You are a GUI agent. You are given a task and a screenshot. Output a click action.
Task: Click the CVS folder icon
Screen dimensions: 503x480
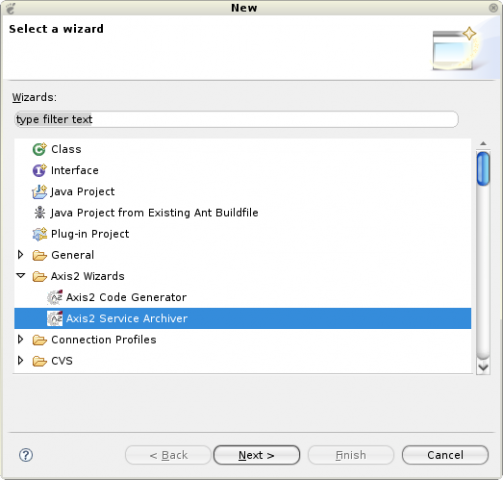(40, 361)
